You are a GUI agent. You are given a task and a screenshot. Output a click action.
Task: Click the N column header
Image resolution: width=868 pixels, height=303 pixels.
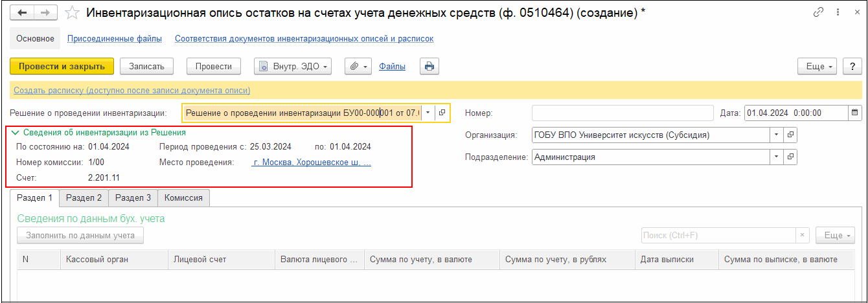(39, 260)
